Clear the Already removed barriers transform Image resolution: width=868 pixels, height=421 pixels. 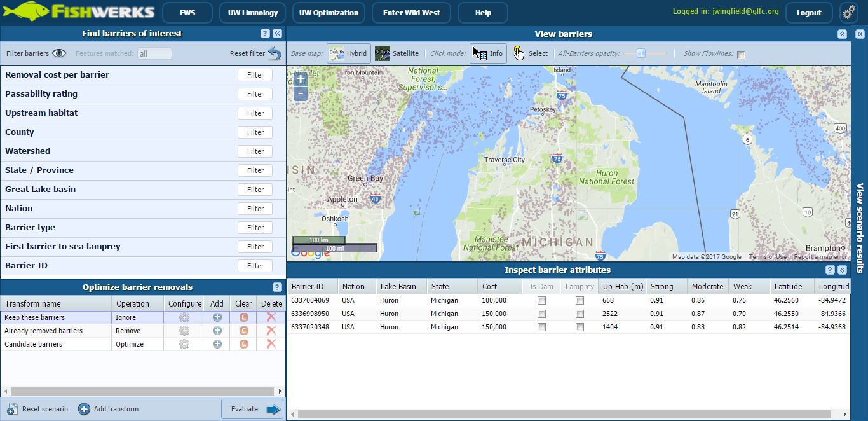point(243,330)
